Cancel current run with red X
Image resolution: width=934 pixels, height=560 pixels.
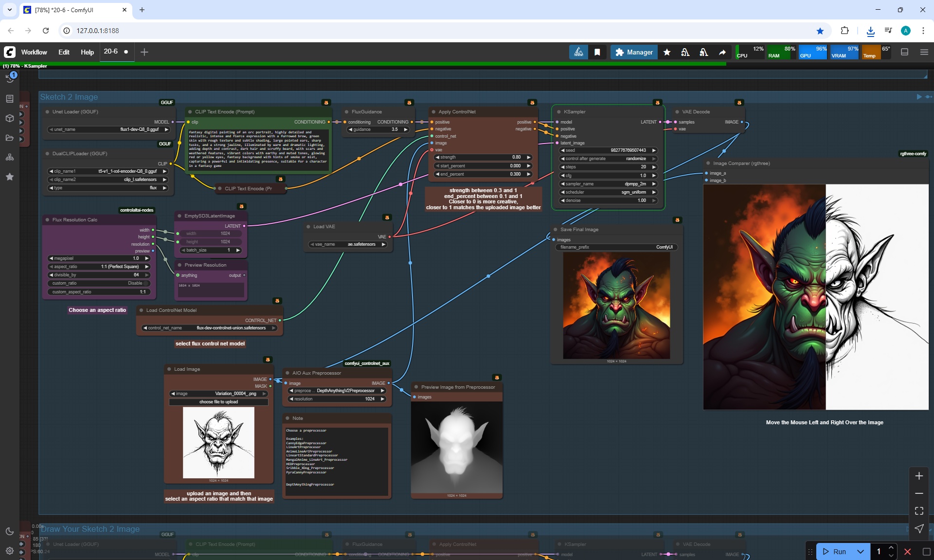tap(907, 551)
